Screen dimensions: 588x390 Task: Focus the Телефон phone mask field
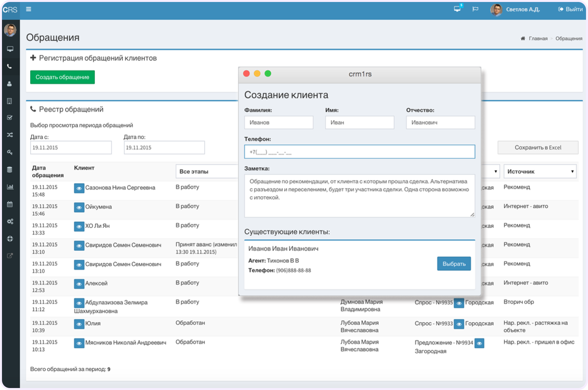point(360,152)
